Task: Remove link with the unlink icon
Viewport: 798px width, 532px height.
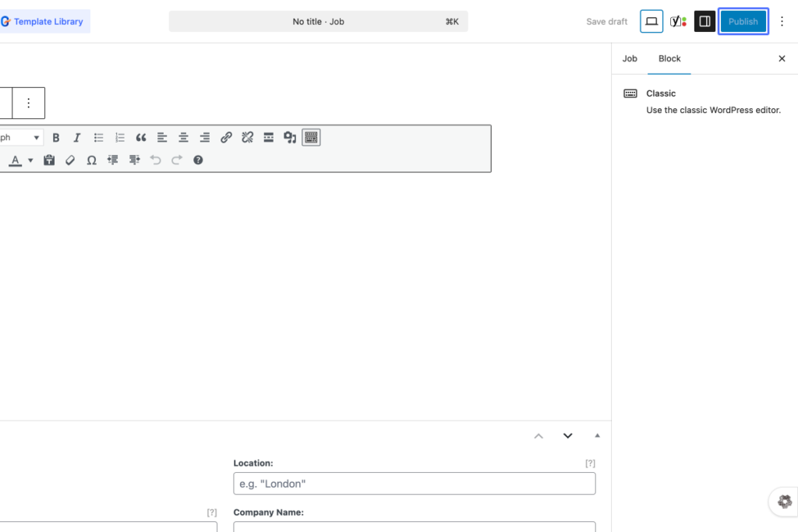Action: coord(247,137)
